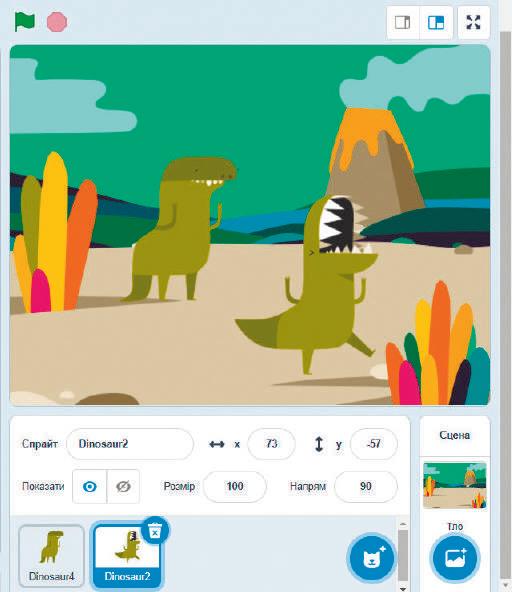Click the y coordinate field
This screenshot has height=592, width=512.
click(x=373, y=444)
